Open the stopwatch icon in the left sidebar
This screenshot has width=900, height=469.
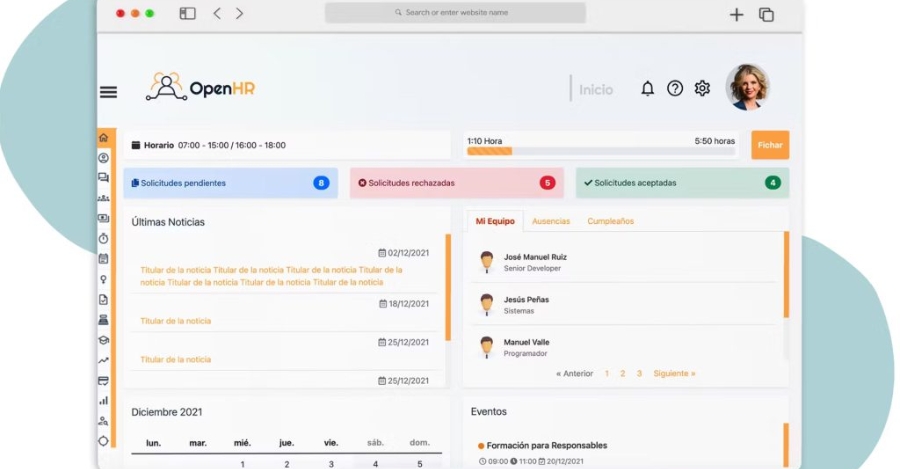click(x=103, y=238)
